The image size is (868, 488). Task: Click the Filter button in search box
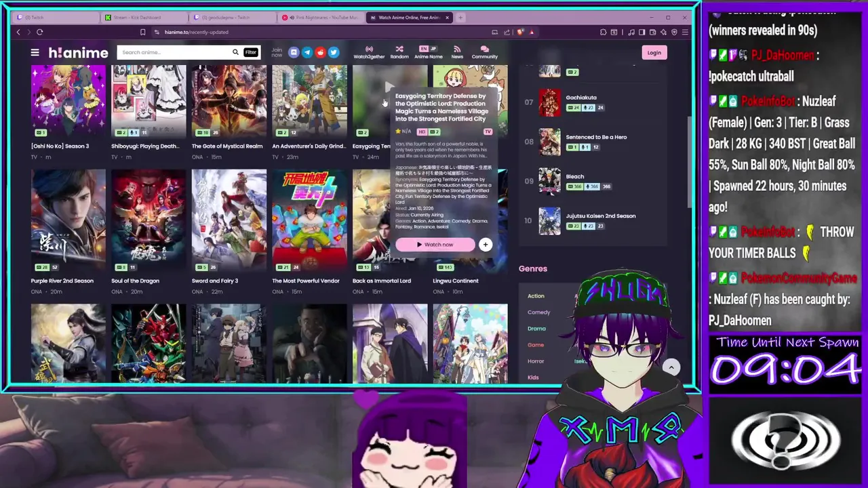point(250,52)
